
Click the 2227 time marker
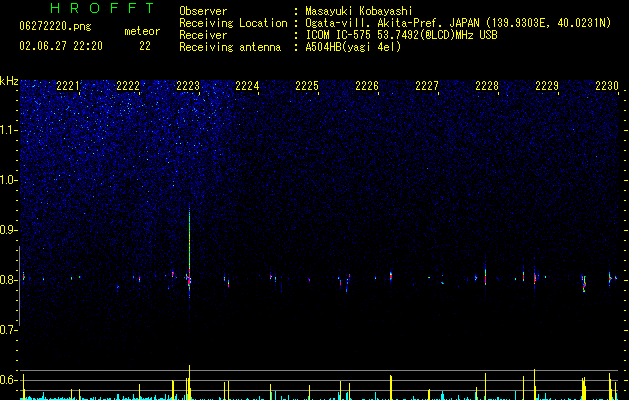coord(427,86)
